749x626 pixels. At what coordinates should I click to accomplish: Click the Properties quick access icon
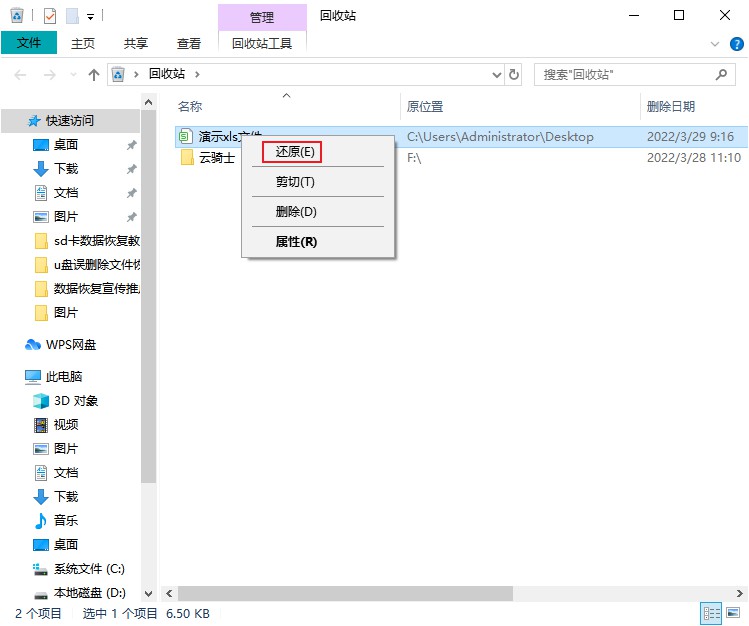[50, 16]
